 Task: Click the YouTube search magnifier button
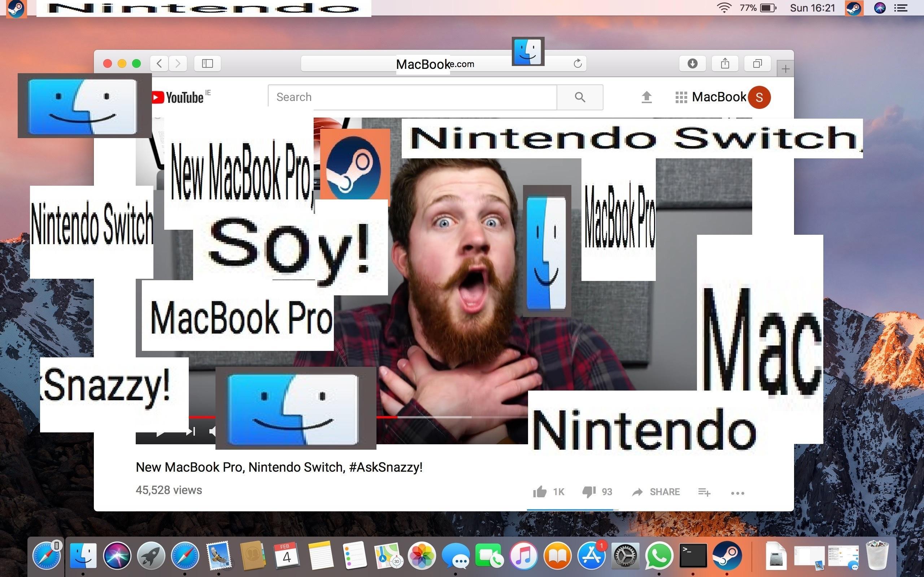580,97
